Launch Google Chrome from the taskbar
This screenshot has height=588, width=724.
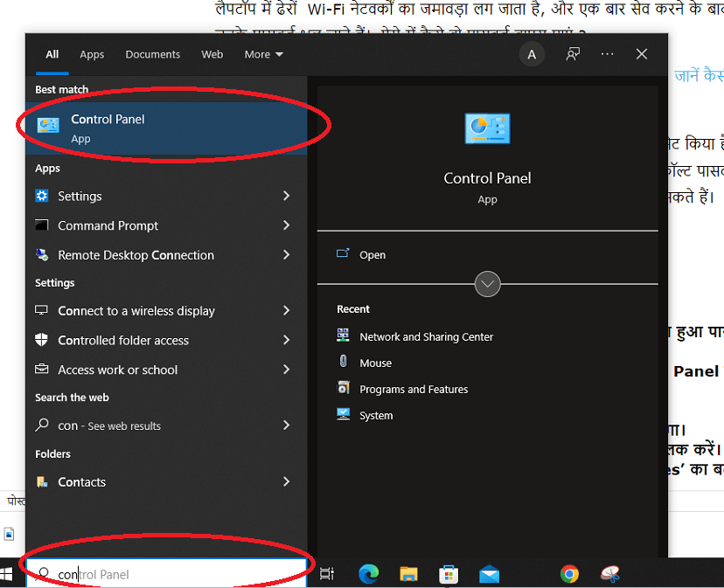(569, 574)
